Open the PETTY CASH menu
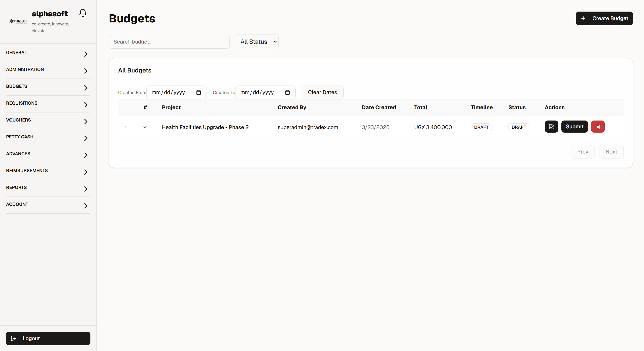Image resolution: width=644 pixels, height=351 pixels. 48,137
